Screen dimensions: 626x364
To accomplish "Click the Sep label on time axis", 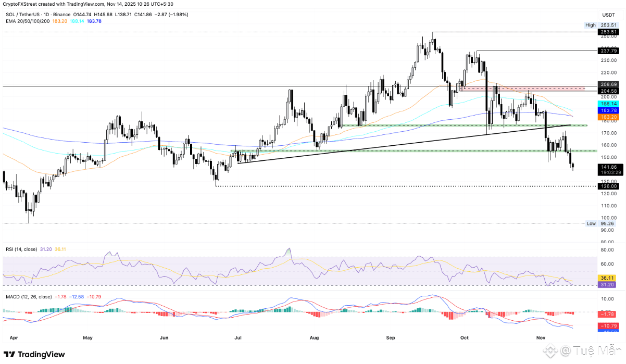I will (x=391, y=337).
